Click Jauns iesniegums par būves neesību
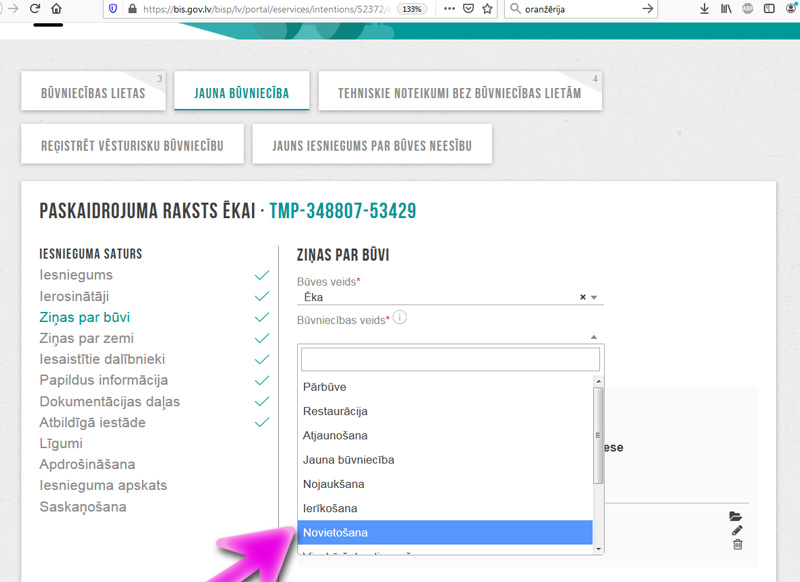 tap(372, 146)
